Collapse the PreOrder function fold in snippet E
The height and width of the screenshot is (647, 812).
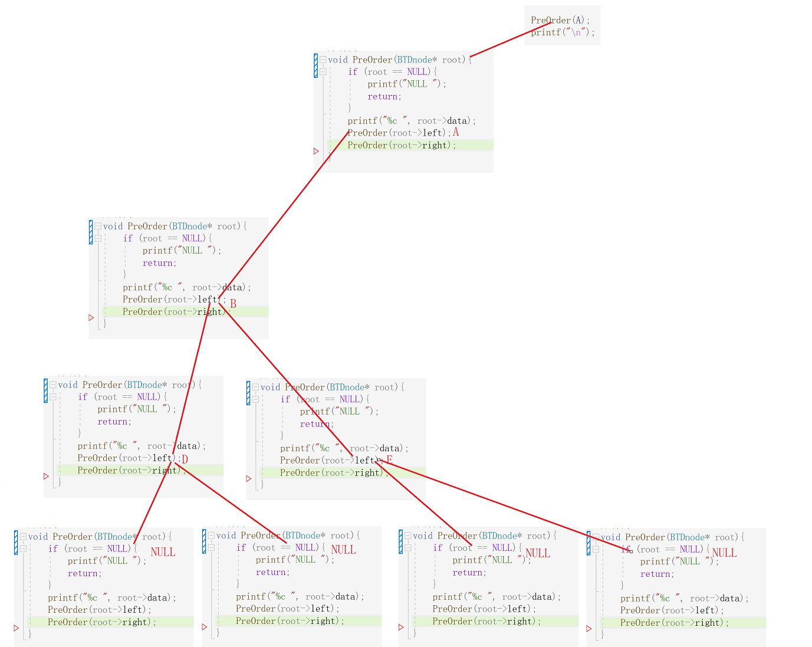[x=255, y=387]
